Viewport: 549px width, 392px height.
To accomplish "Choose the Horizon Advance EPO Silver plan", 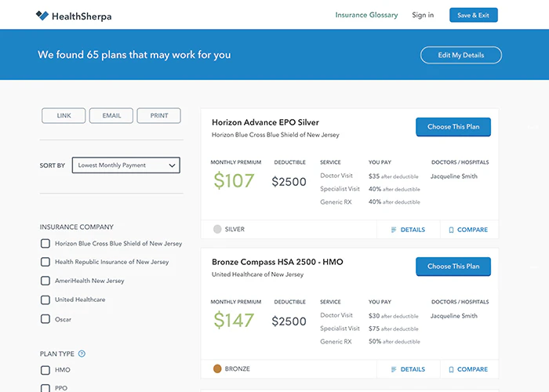I will (453, 127).
